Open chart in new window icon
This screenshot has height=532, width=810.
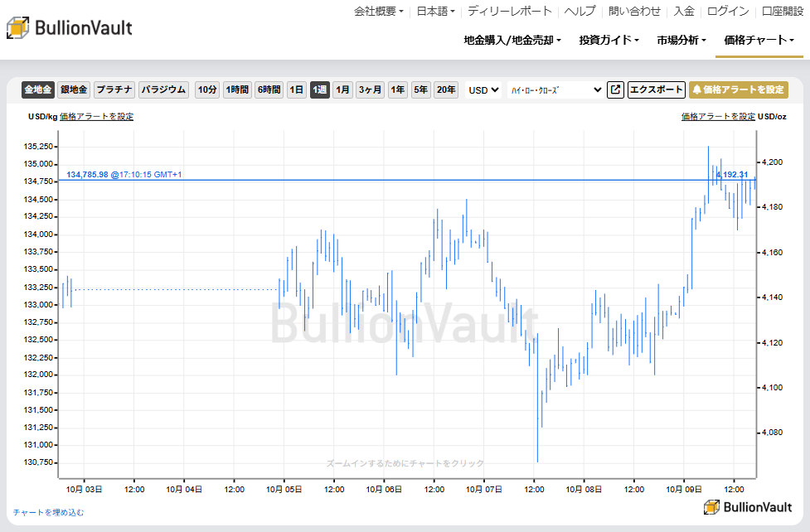(x=615, y=89)
